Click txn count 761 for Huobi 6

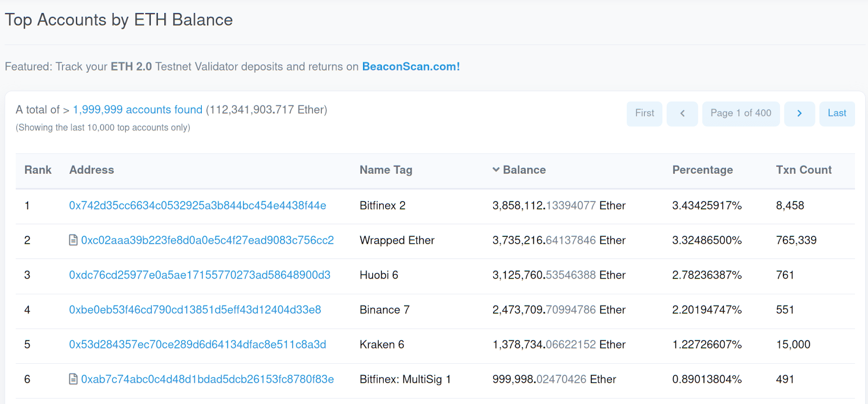click(785, 275)
